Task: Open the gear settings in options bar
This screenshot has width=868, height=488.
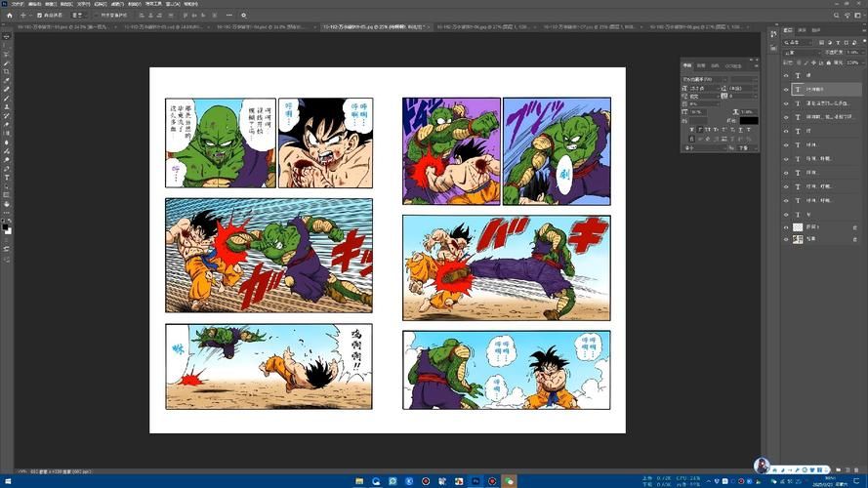Action: pyautogui.click(x=243, y=16)
